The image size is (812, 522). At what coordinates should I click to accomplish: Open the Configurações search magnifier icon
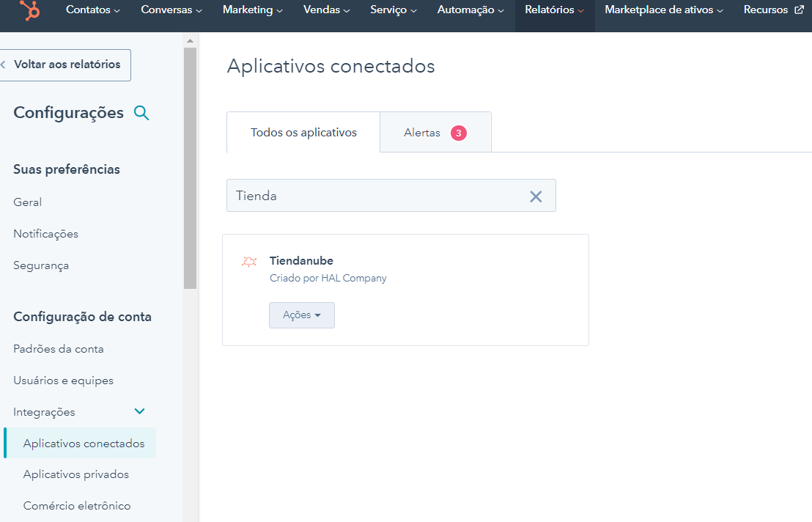[141, 113]
